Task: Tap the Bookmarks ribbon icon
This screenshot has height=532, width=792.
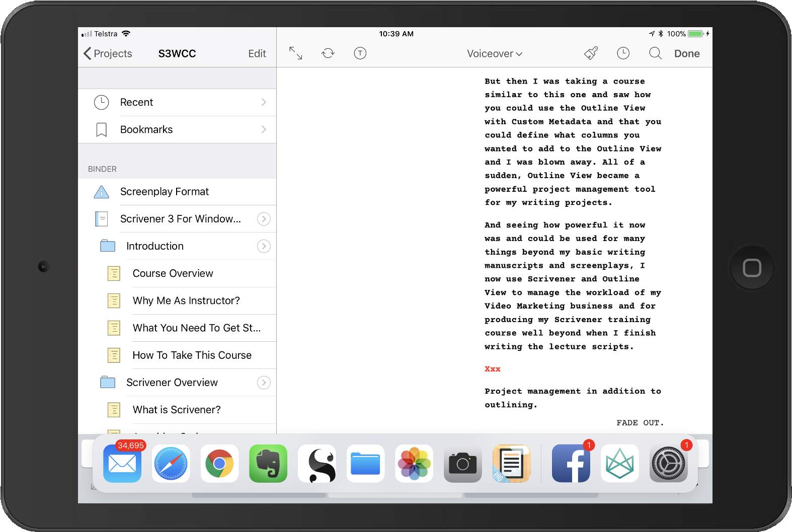Action: 102,130
